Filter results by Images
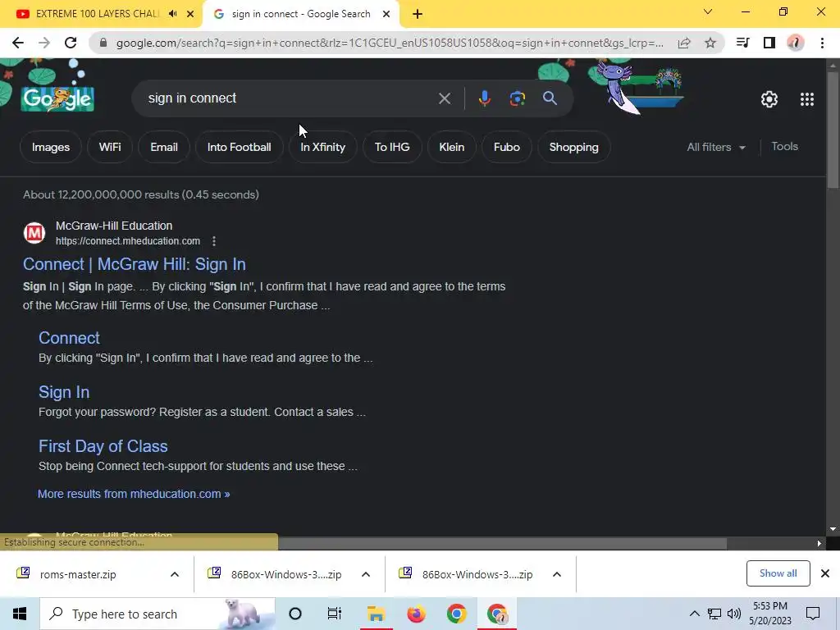The image size is (840, 630). [x=50, y=148]
